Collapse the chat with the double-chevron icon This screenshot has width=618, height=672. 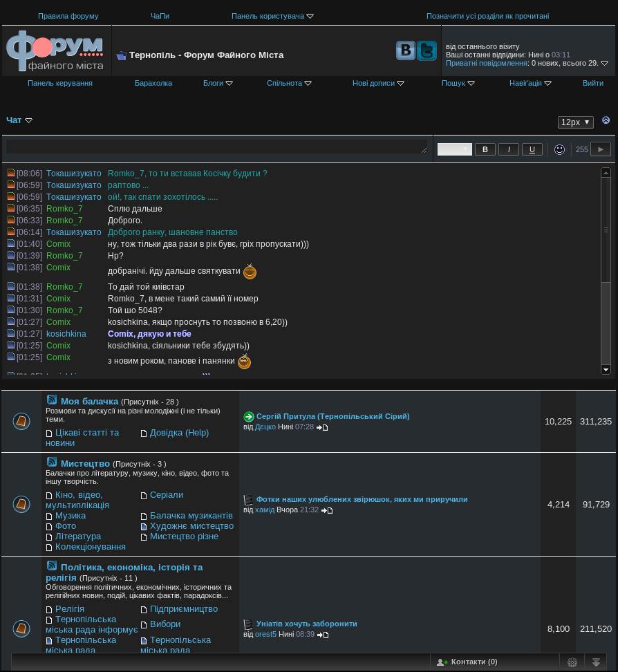point(606,120)
